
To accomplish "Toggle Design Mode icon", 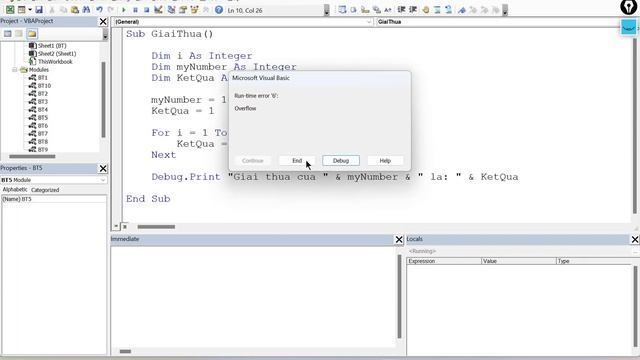I will (158, 10).
